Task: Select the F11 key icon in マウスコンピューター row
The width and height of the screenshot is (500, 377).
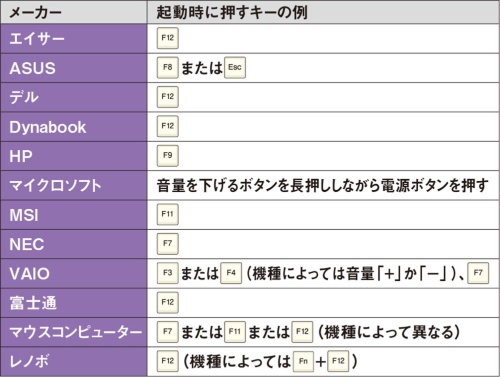Action: pos(235,332)
